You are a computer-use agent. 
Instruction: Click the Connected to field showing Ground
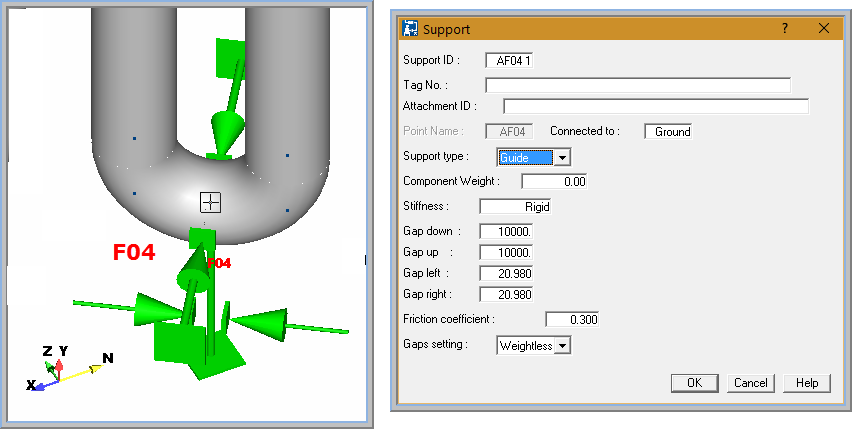pyautogui.click(x=668, y=132)
